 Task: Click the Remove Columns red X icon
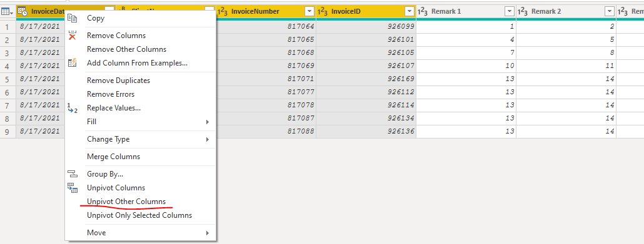pyautogui.click(x=73, y=36)
